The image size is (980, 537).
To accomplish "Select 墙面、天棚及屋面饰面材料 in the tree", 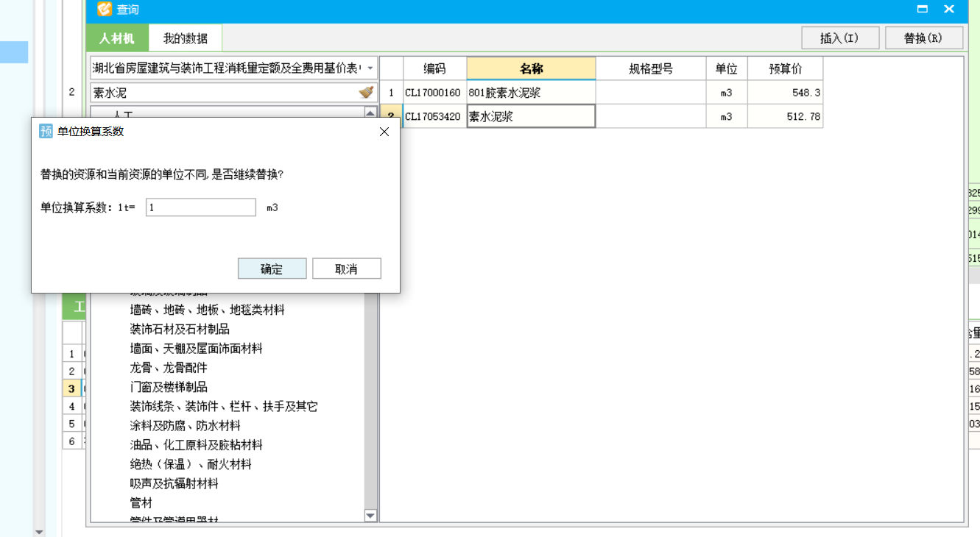I will coord(196,349).
